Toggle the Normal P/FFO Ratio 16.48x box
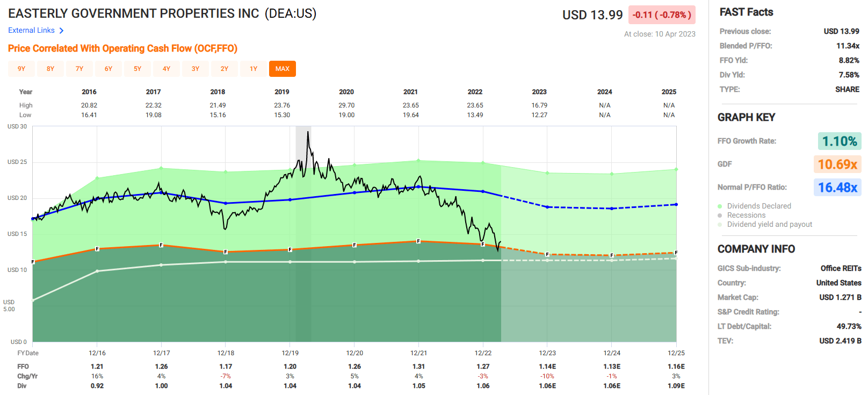868x395 pixels. pos(837,188)
